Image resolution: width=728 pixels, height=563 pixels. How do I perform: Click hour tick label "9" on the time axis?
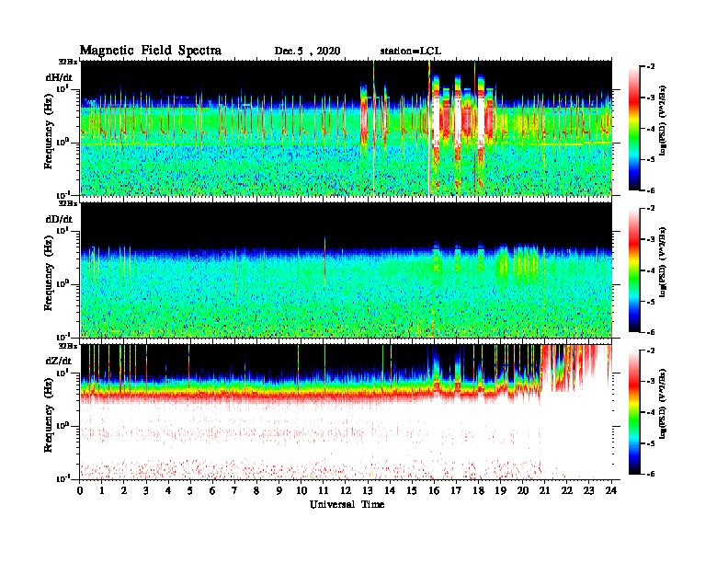pos(279,490)
